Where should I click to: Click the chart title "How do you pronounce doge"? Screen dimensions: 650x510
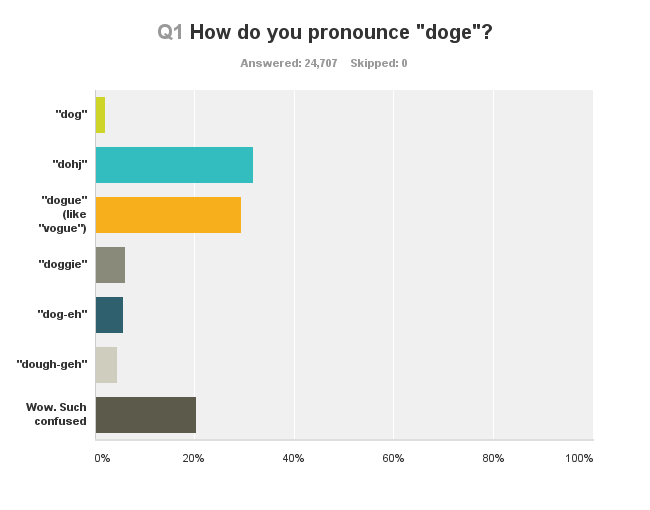coord(341,32)
